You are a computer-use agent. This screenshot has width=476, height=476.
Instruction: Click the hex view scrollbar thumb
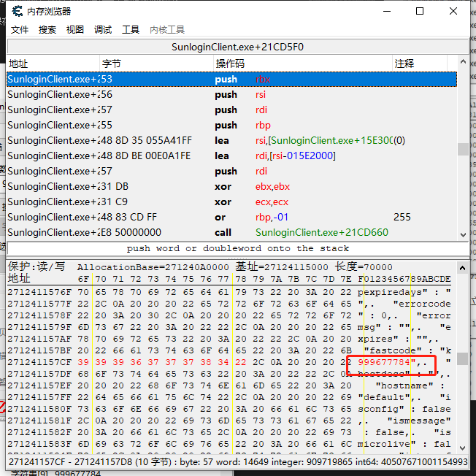pos(462,358)
